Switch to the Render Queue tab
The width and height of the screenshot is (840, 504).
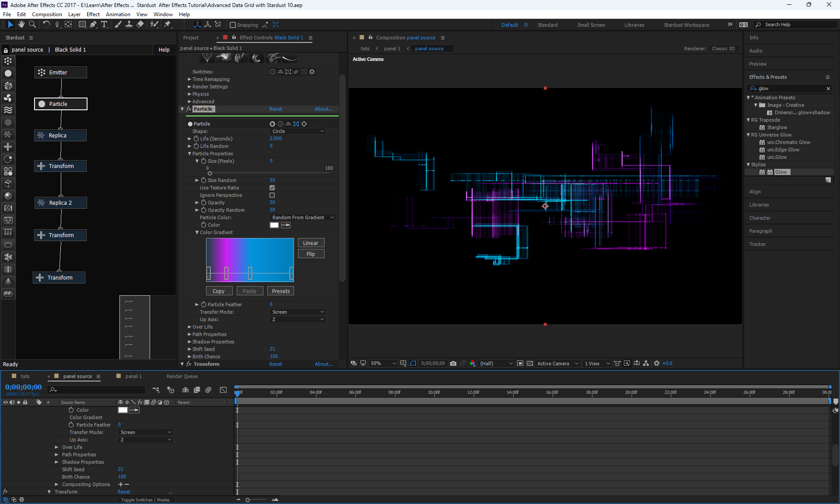(182, 376)
